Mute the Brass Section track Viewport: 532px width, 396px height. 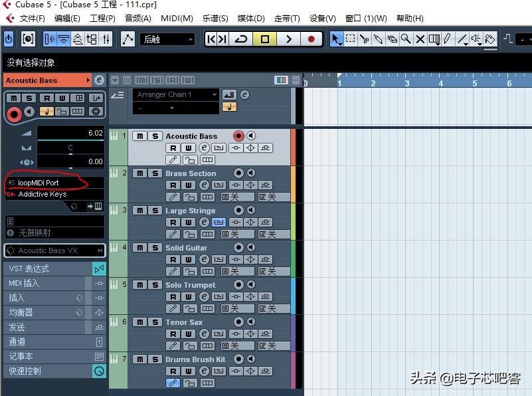[139, 173]
